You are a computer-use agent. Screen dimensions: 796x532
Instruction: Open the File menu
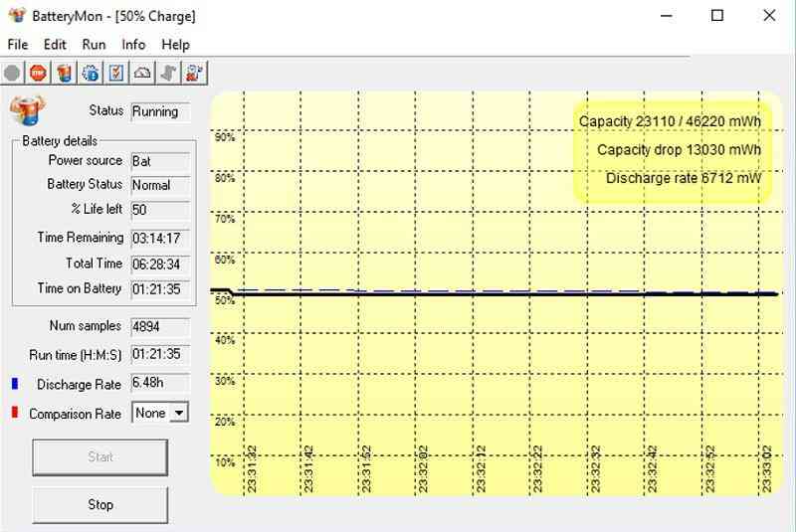click(x=18, y=45)
